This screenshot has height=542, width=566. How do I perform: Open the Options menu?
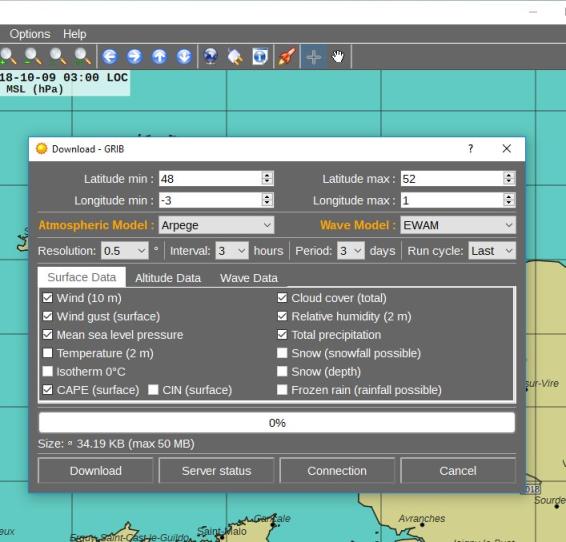pos(30,34)
